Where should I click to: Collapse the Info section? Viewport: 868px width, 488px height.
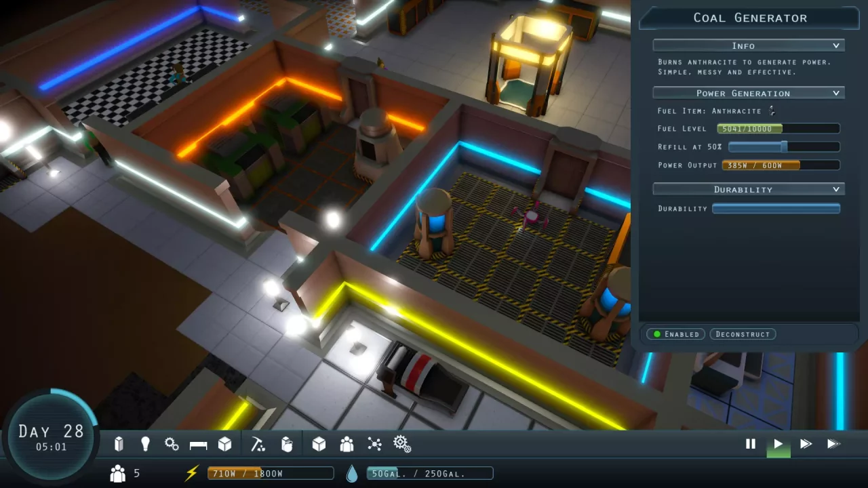pyautogui.click(x=836, y=46)
